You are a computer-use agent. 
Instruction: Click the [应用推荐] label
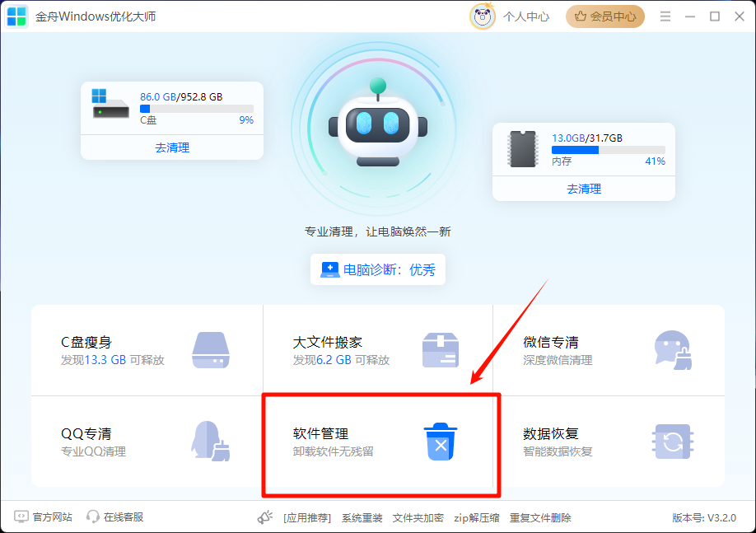(307, 518)
